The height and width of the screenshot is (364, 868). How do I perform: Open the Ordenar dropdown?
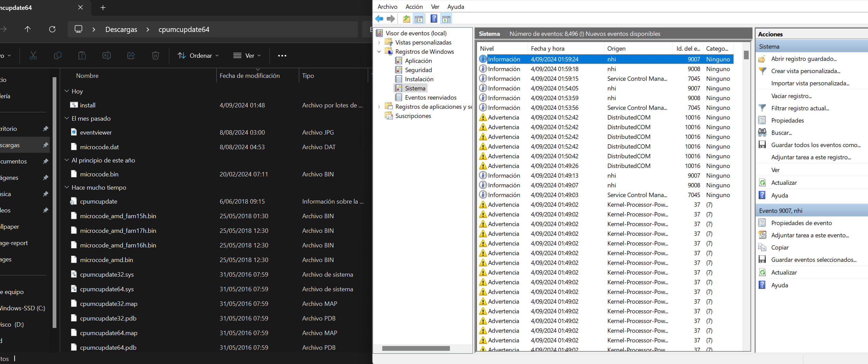198,56
